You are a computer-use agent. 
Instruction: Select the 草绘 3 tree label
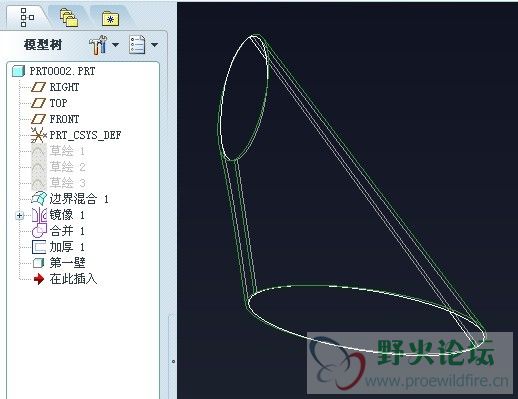67,183
